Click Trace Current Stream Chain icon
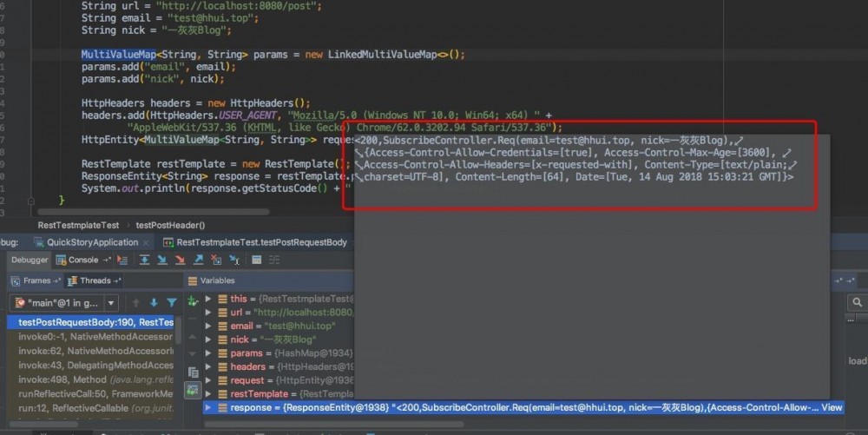This screenshot has height=435, width=868. [x=274, y=260]
